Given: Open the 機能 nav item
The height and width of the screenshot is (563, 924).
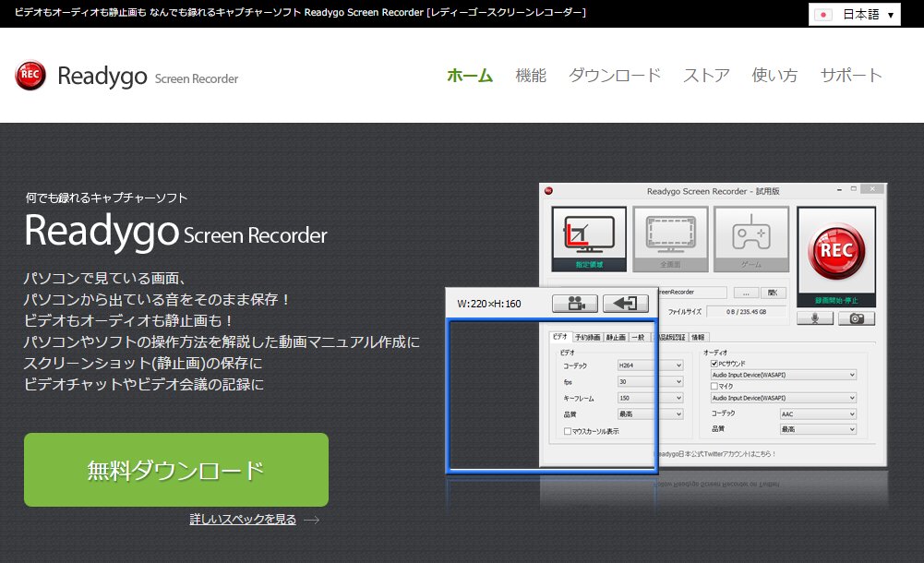Looking at the screenshot, I should pos(531,76).
